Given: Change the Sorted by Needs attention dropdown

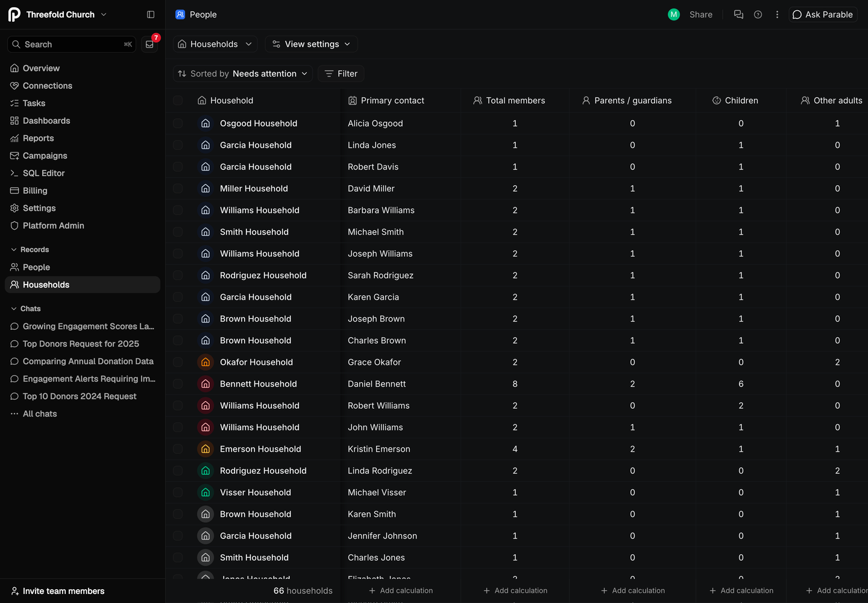Looking at the screenshot, I should 242,74.
